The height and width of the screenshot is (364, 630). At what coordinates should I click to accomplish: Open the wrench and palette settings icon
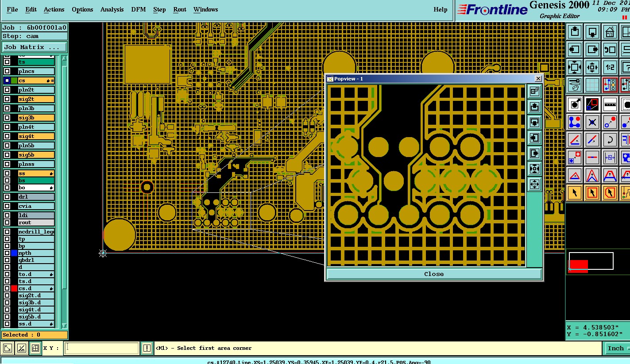coord(575,84)
